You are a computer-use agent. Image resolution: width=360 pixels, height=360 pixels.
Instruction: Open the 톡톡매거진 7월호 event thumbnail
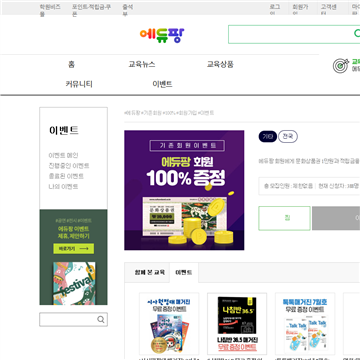click(305, 324)
